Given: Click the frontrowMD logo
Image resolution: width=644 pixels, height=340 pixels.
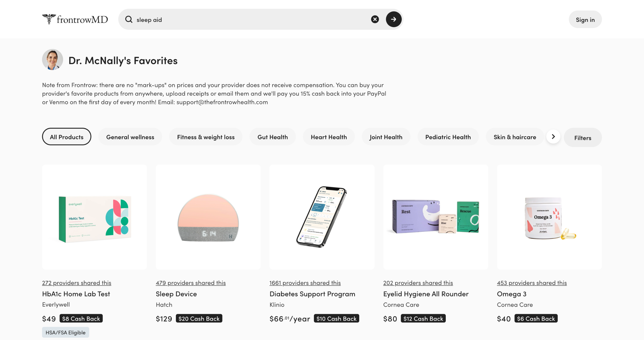Looking at the screenshot, I should [x=75, y=19].
